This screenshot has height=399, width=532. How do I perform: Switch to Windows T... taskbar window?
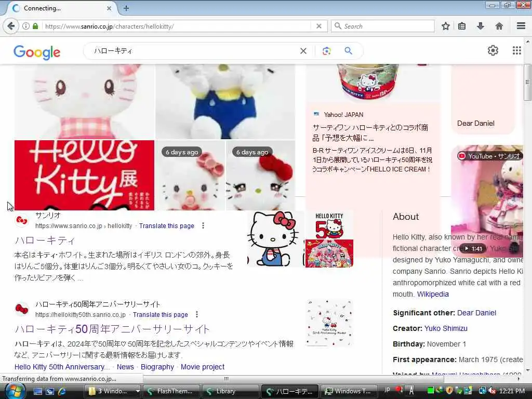(x=349, y=391)
